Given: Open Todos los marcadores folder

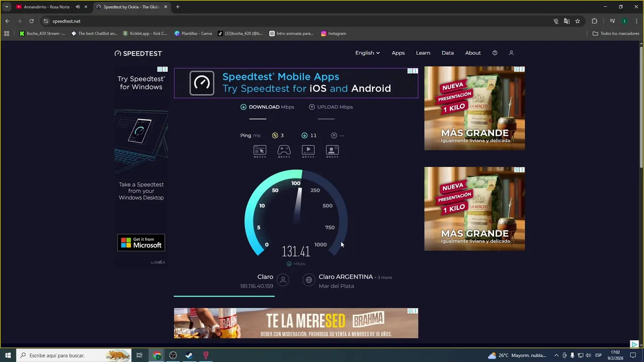Looking at the screenshot, I should pos(616,34).
